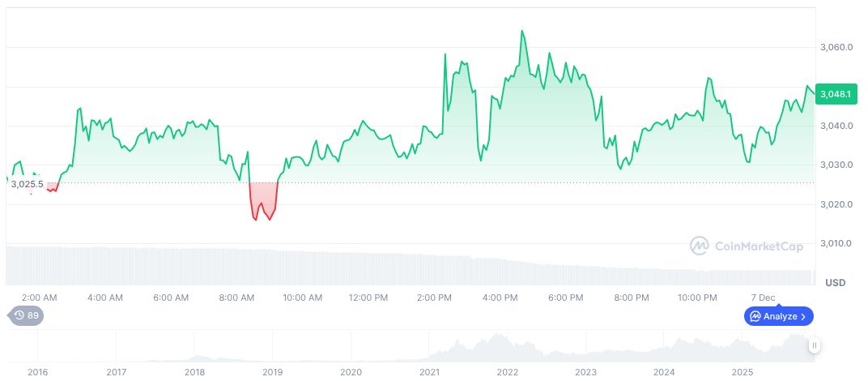Click the Analyze button
Viewport: 868px width, 381px height.
(x=779, y=316)
